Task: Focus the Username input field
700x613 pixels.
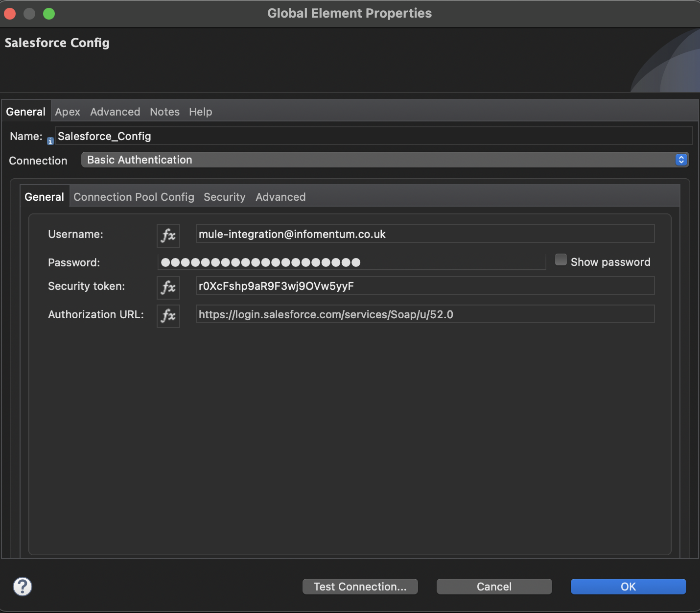Action: click(x=425, y=234)
